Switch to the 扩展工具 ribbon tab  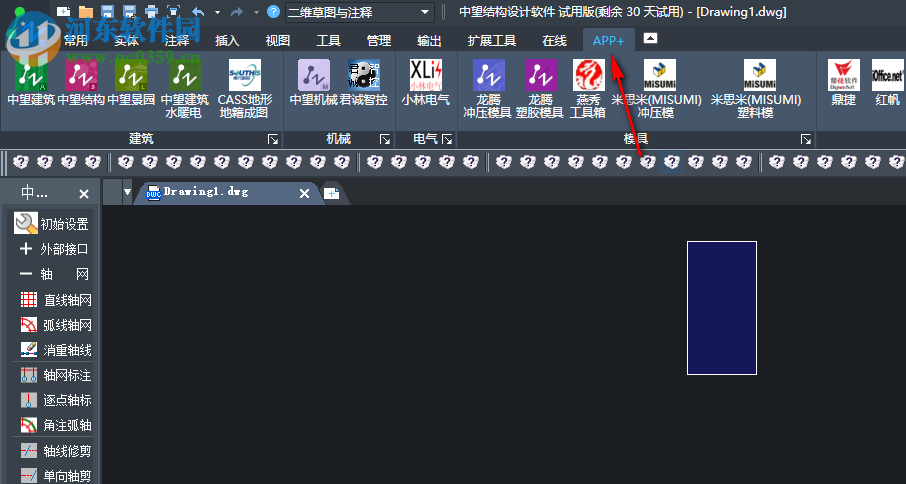coord(492,40)
